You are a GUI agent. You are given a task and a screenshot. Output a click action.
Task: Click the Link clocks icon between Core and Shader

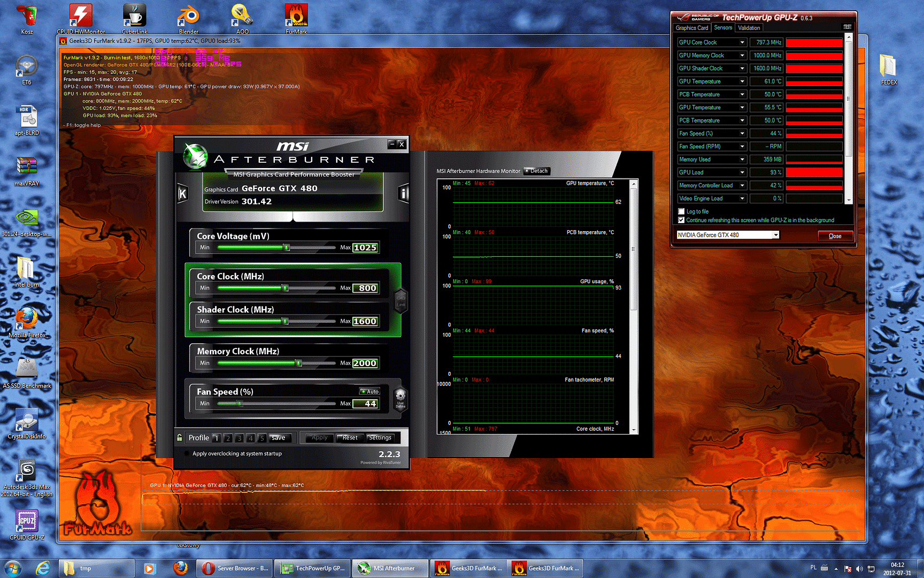(x=401, y=301)
